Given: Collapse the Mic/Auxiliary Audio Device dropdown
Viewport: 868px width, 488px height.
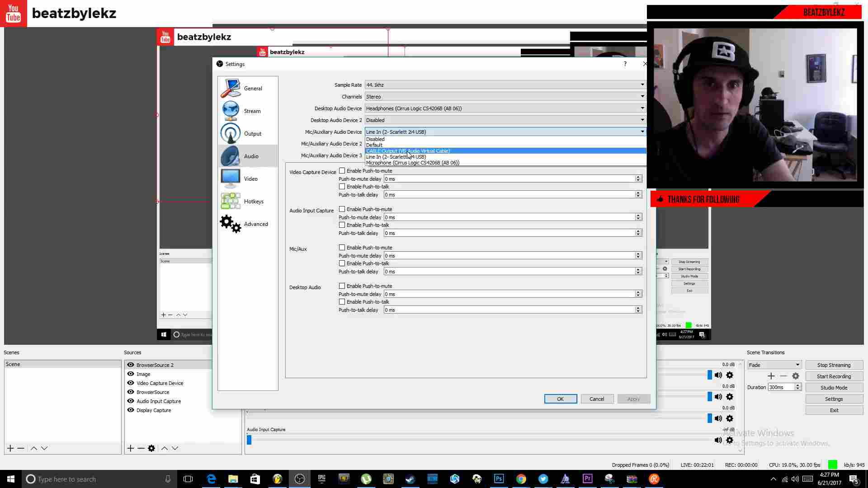Looking at the screenshot, I should pyautogui.click(x=505, y=132).
